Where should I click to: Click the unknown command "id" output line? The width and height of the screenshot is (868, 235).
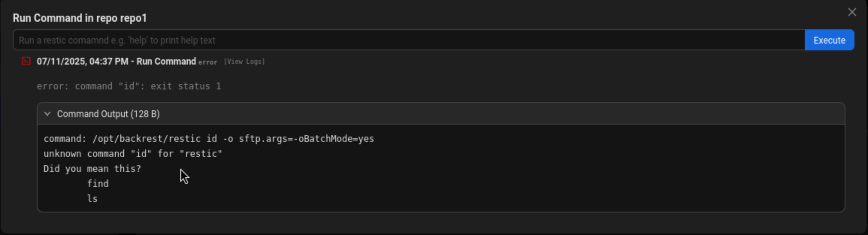point(133,154)
